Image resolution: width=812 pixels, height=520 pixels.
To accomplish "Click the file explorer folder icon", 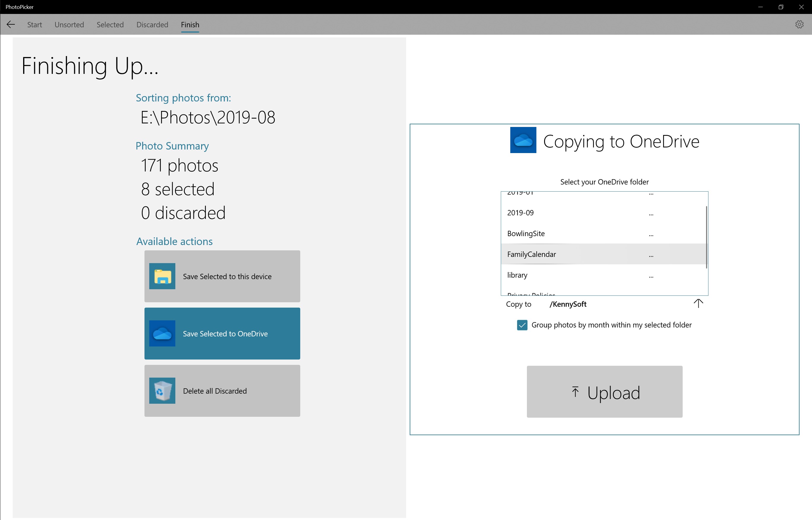I will tap(162, 276).
